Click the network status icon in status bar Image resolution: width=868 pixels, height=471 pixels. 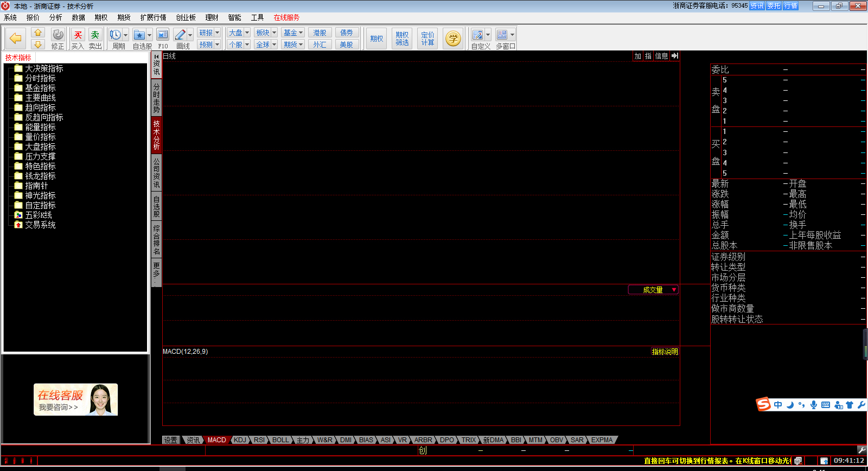[798, 461]
